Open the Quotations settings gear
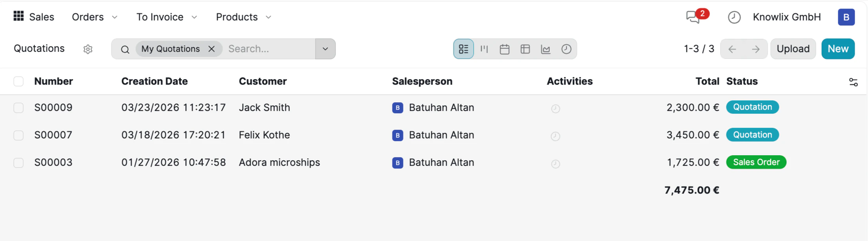This screenshot has width=868, height=241. [x=88, y=49]
